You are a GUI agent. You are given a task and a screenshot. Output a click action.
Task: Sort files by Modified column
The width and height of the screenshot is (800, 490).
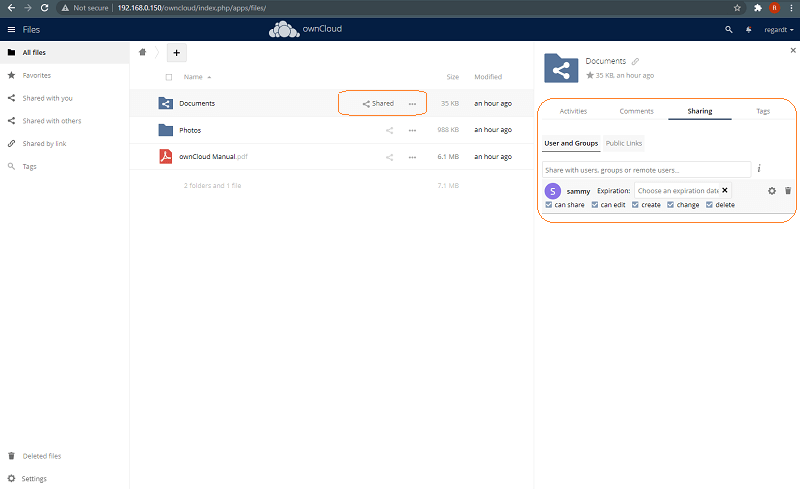(x=488, y=77)
